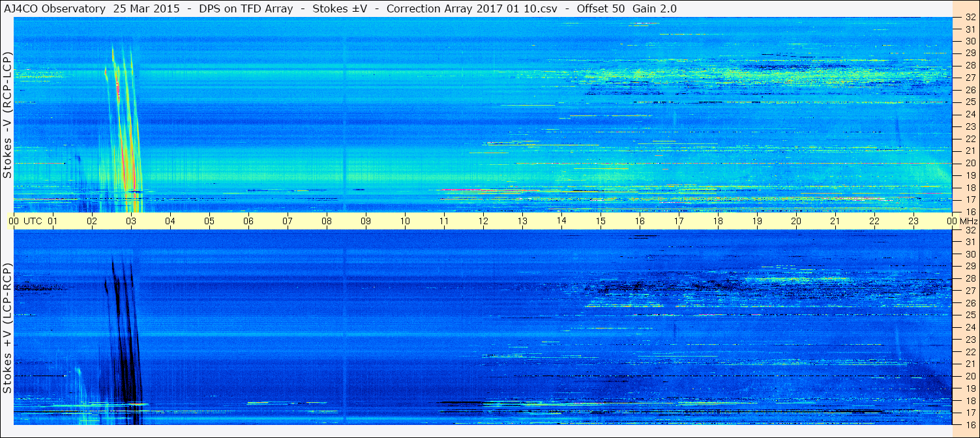This screenshot has width=980, height=438.
Task: Pick 20 MHz tick on upper panel scale
Action: click(x=970, y=163)
